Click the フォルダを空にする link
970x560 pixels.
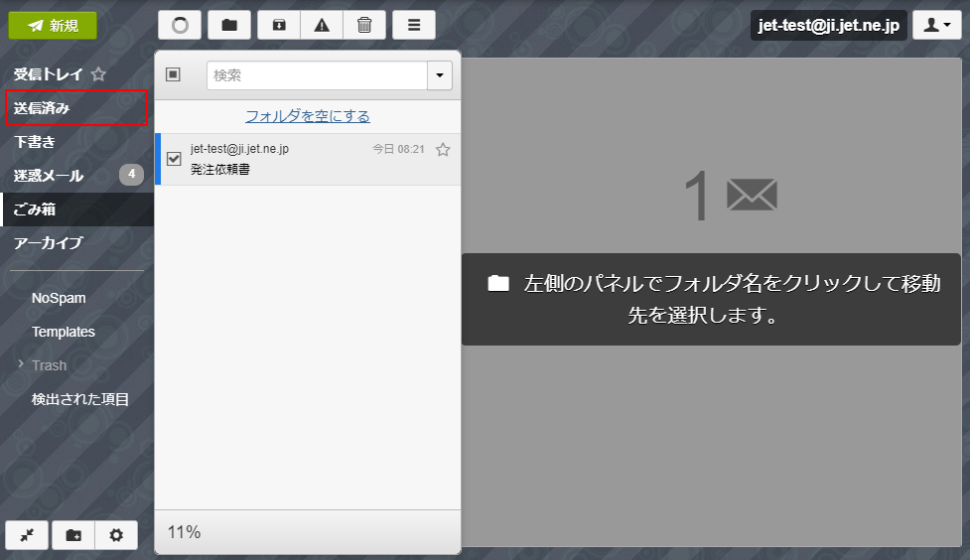[308, 116]
